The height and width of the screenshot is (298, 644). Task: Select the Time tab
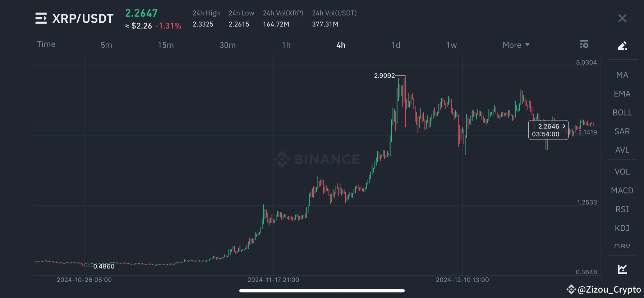tap(46, 44)
